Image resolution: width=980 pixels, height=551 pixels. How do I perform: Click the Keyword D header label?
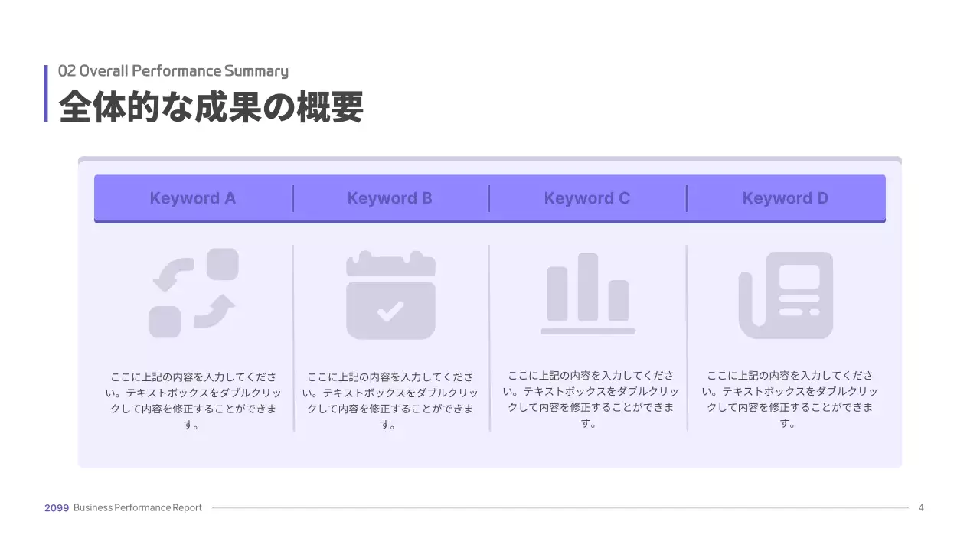785,197
